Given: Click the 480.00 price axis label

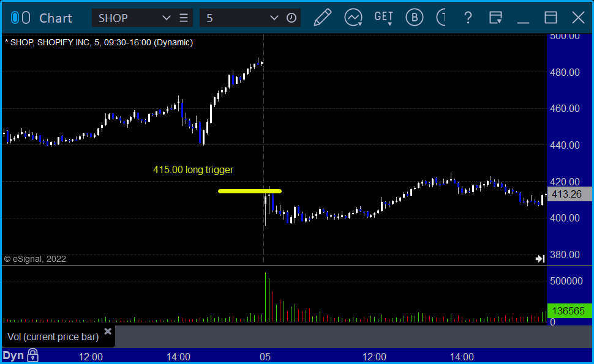Looking at the screenshot, I should [565, 72].
